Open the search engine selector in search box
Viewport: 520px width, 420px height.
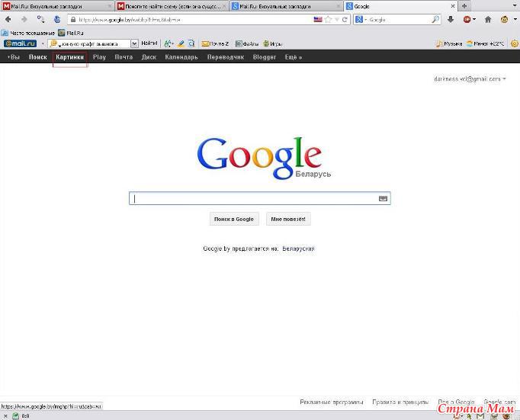tap(361, 20)
